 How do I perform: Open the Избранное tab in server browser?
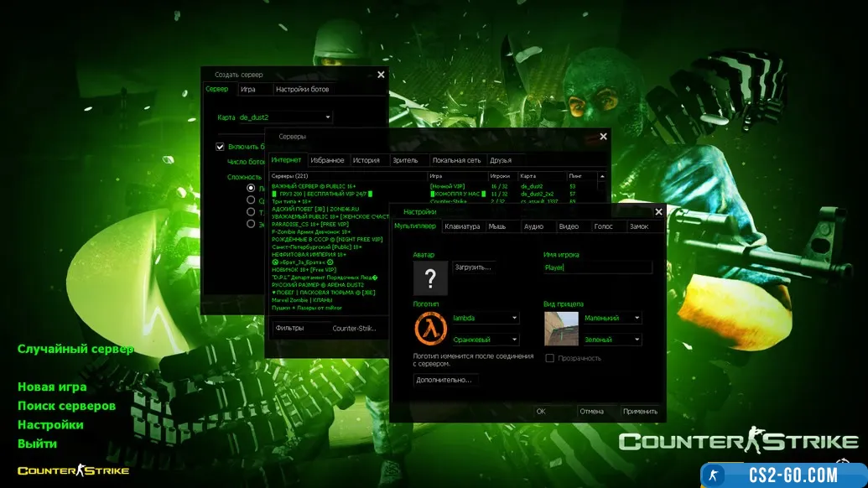click(x=327, y=160)
